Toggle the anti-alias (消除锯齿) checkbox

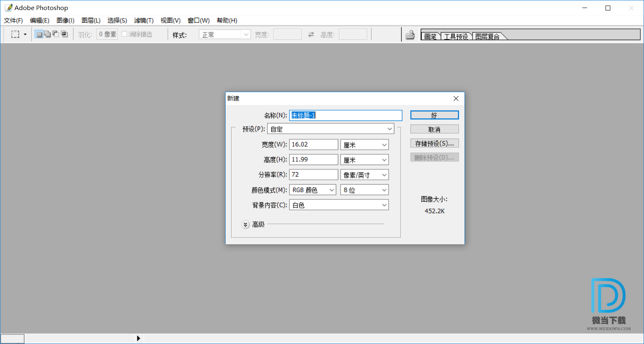tap(124, 34)
